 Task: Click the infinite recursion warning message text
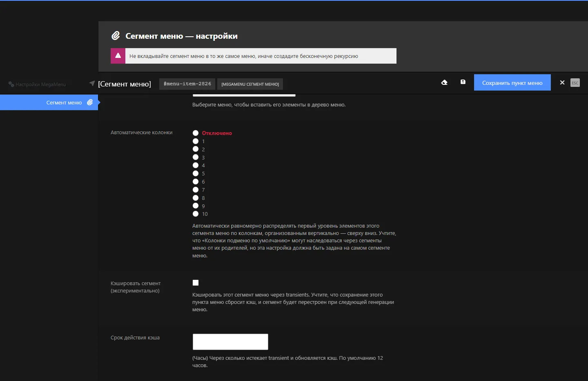pyautogui.click(x=244, y=56)
